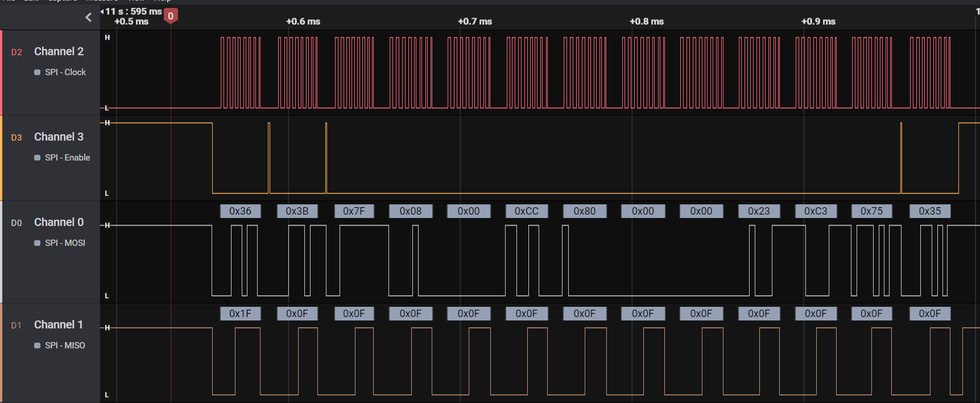Select the Channel 3 label

click(59, 137)
